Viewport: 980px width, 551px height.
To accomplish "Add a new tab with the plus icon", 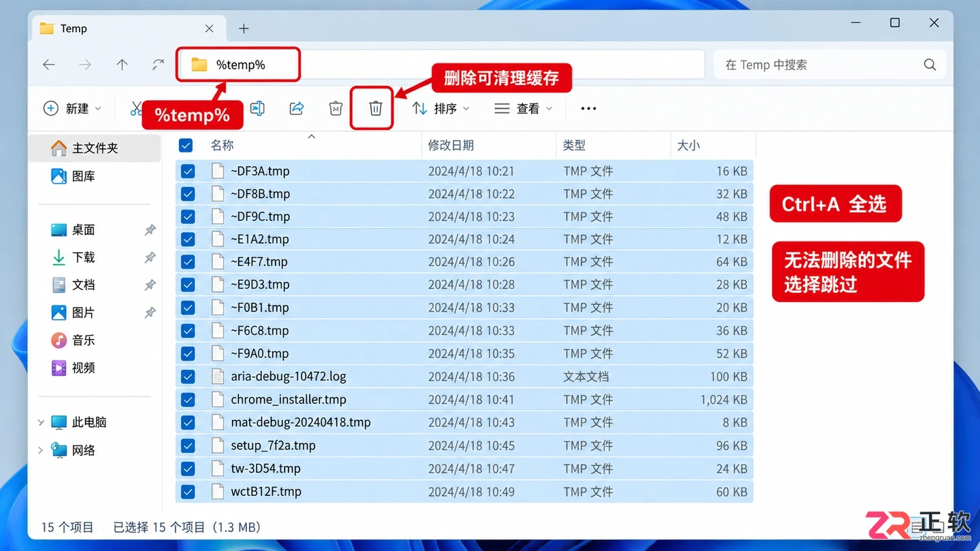I will pos(244,29).
